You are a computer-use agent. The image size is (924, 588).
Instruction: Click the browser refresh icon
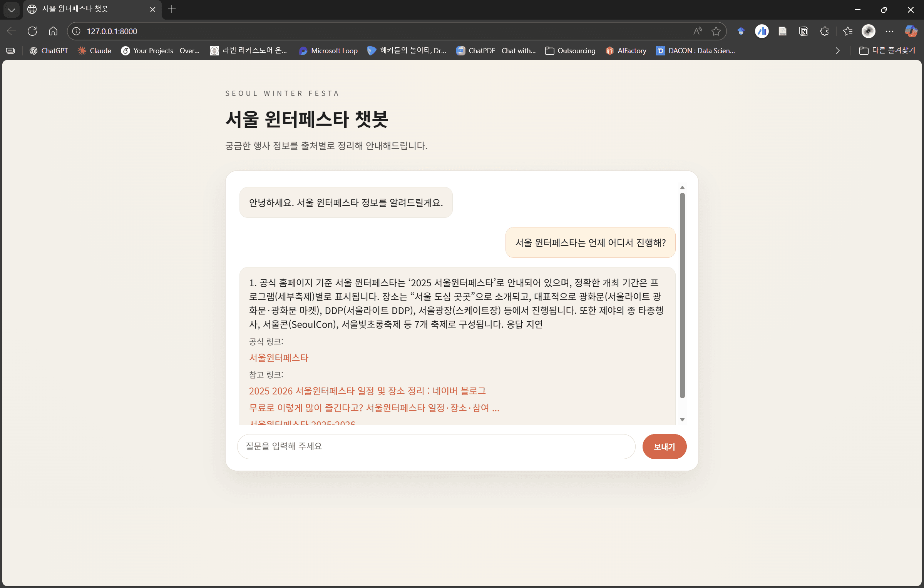pos(32,31)
